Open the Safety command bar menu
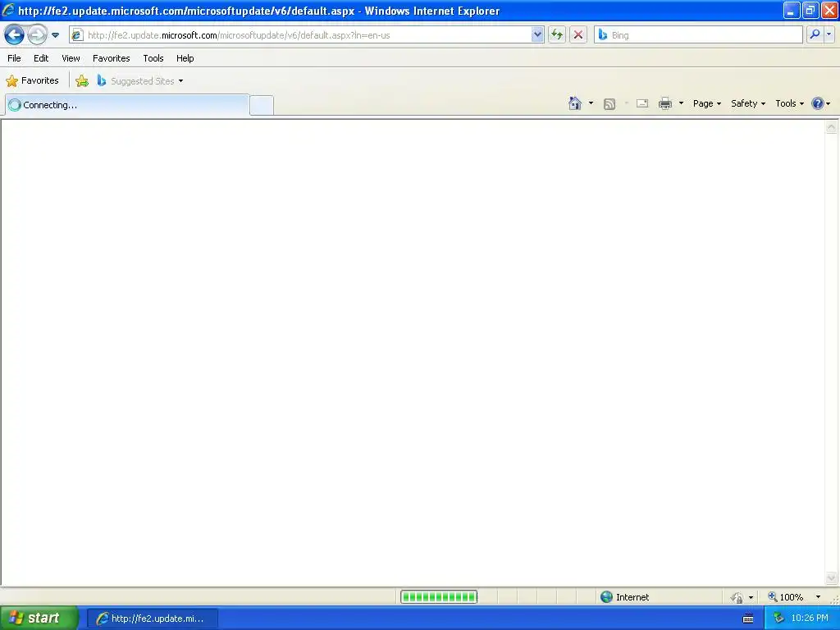The height and width of the screenshot is (630, 840). 748,103
